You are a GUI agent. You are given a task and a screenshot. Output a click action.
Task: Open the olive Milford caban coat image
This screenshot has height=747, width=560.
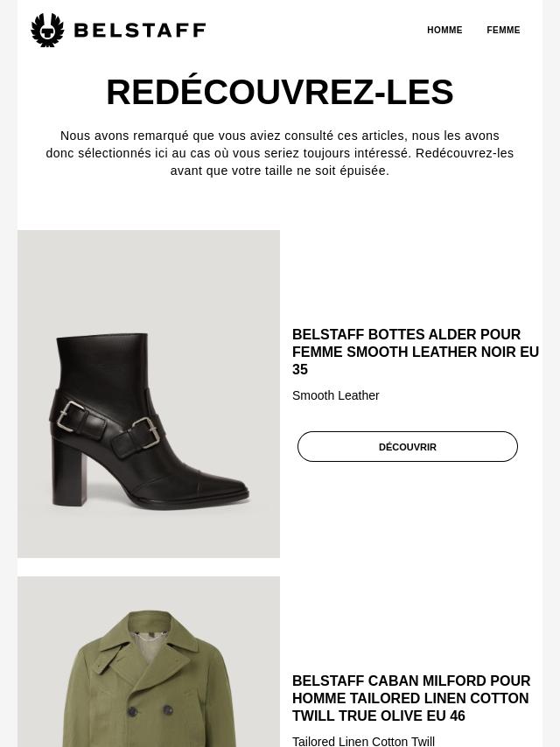pos(149,662)
